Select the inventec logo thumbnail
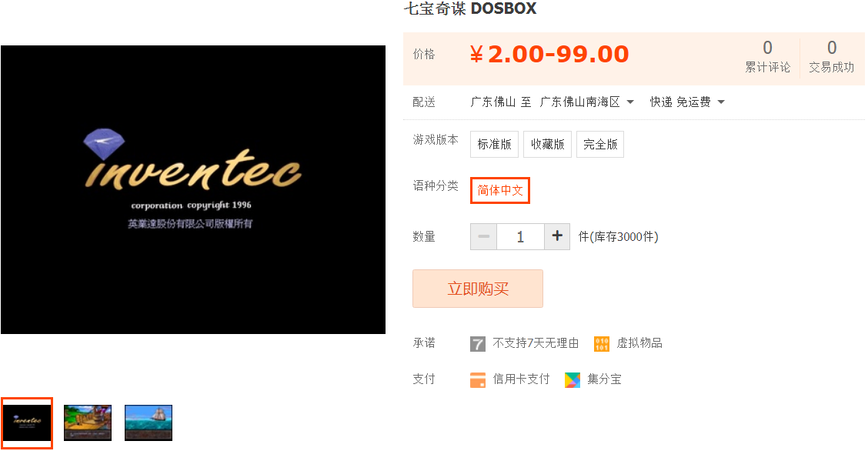868x451 pixels. [x=27, y=423]
